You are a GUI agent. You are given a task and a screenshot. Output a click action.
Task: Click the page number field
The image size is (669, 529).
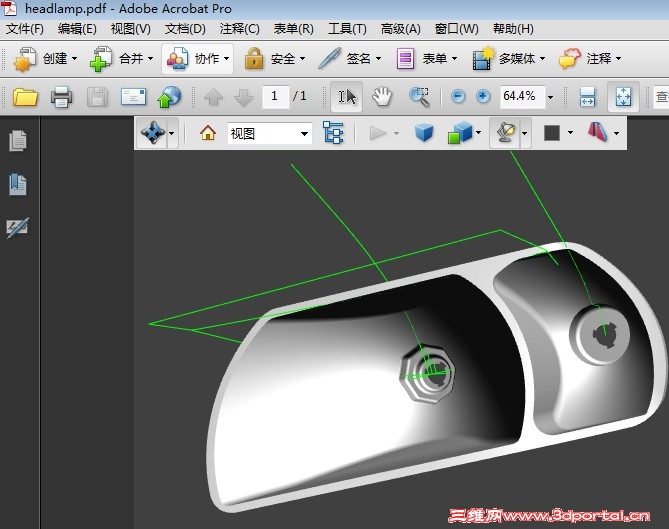[x=275, y=96]
